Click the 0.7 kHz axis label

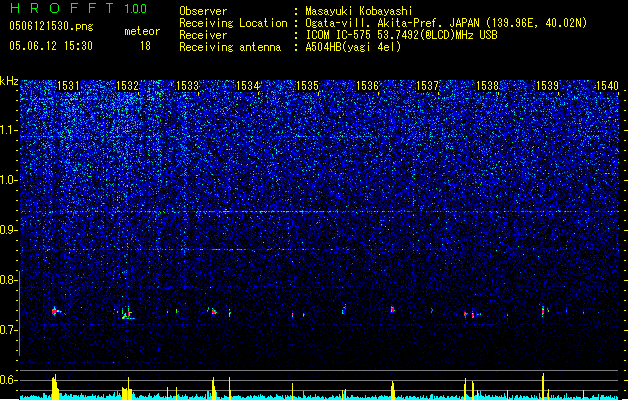coord(9,330)
